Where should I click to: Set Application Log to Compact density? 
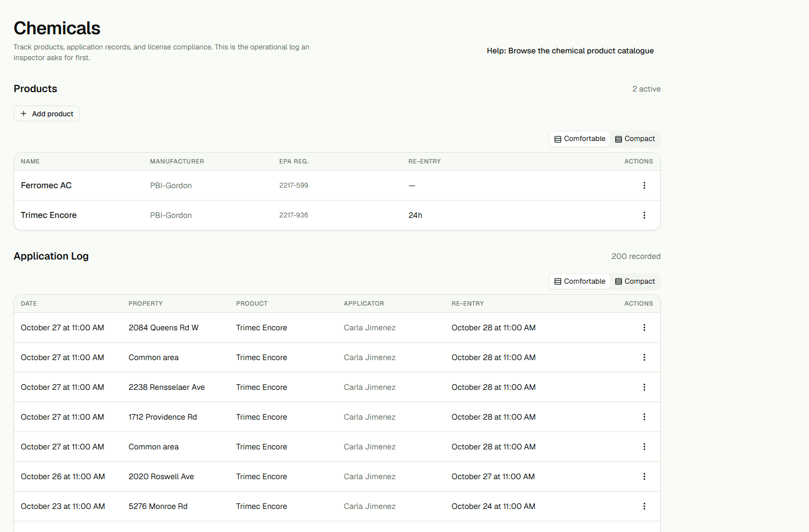click(635, 281)
